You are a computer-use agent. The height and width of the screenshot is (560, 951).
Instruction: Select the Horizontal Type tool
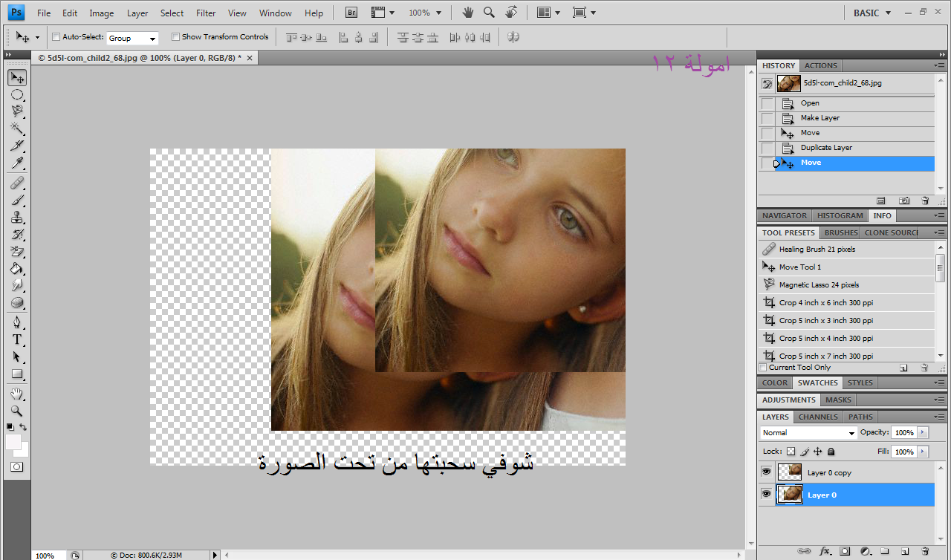[x=17, y=339]
